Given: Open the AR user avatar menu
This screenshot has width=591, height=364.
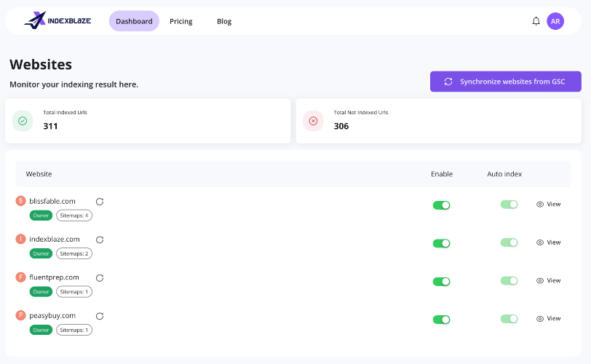Looking at the screenshot, I should click(555, 21).
